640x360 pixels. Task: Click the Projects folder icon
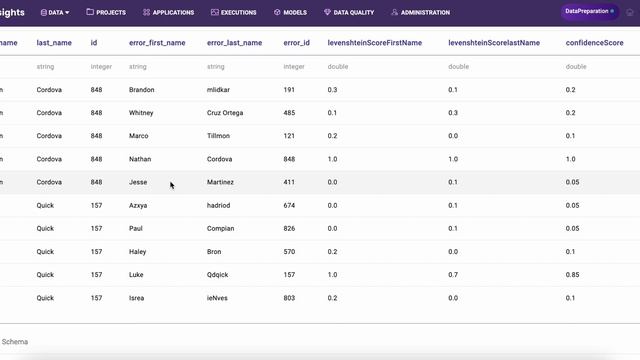point(90,12)
